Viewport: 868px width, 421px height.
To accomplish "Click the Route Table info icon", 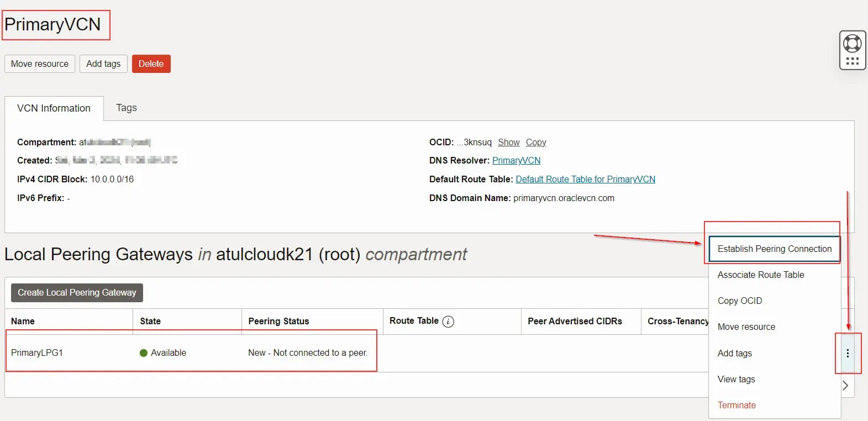I will tap(448, 322).
